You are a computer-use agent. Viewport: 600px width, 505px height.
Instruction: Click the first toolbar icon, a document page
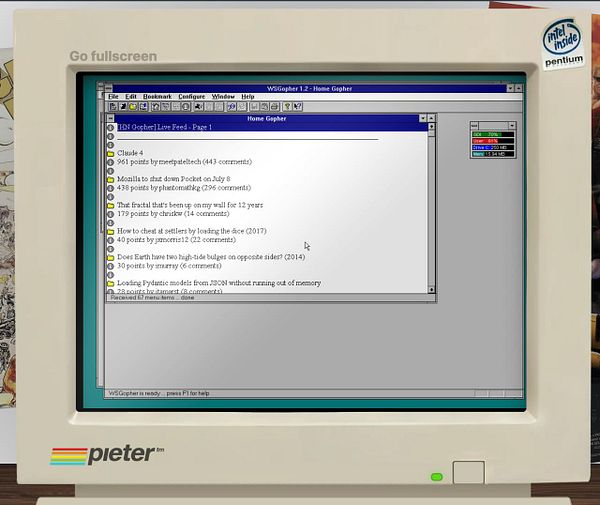coord(113,107)
